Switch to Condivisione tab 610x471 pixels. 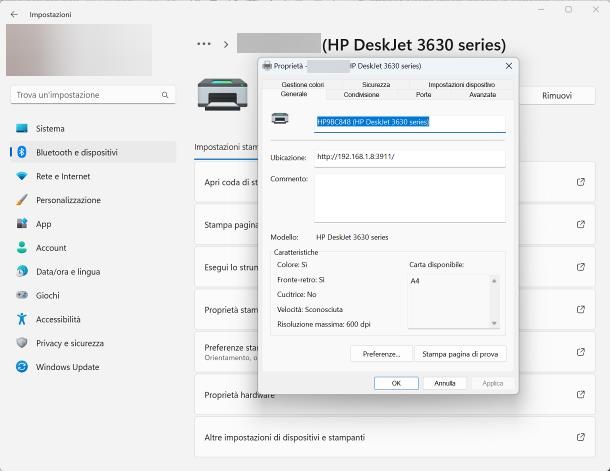[x=361, y=95]
